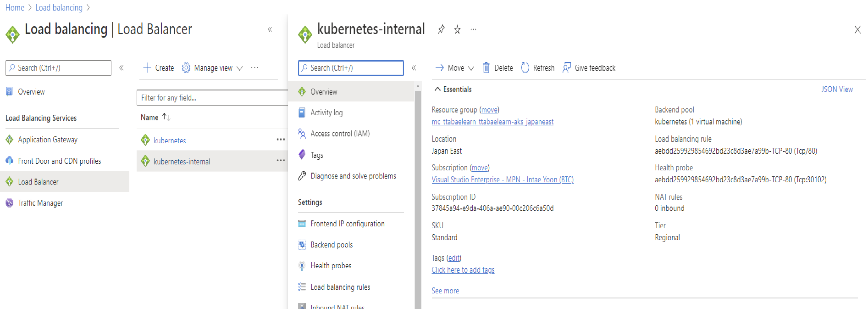This screenshot has width=868, height=309.
Task: Click the Load balancing rules list icon
Action: (302, 287)
